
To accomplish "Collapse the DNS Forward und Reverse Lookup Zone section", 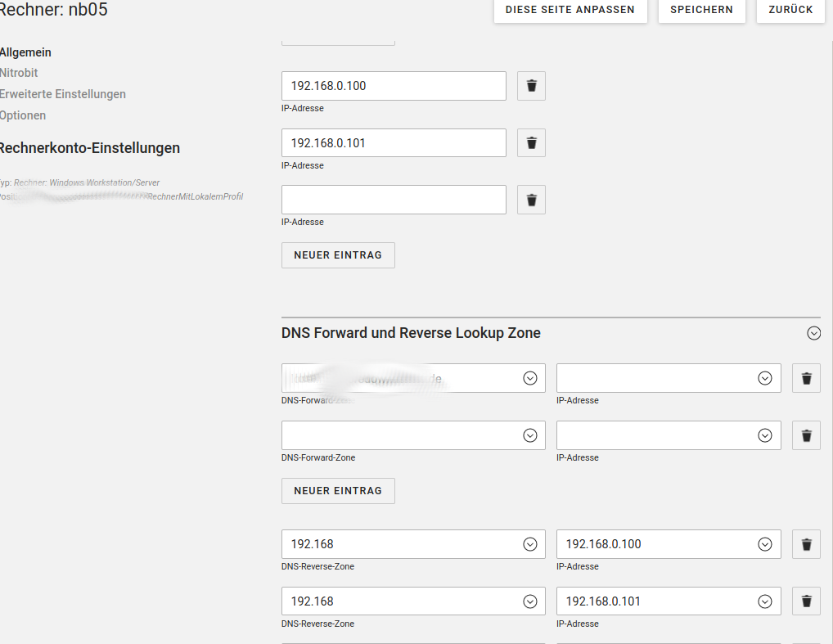I will coord(813,333).
